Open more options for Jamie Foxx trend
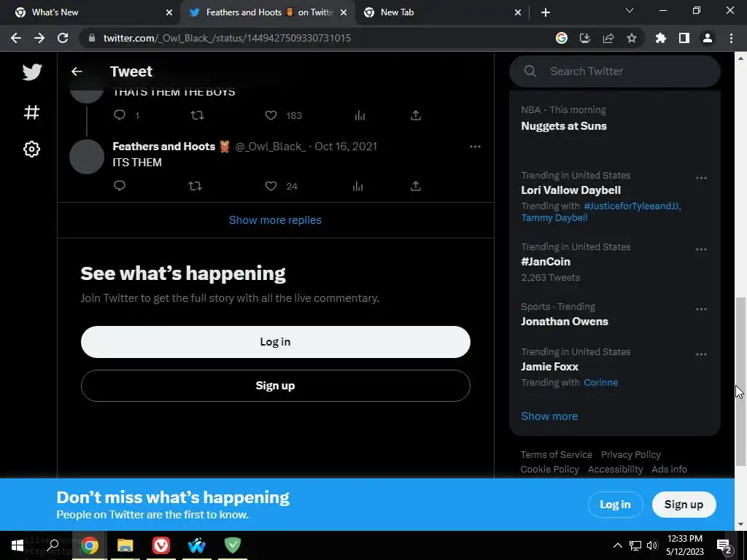 pyautogui.click(x=701, y=354)
